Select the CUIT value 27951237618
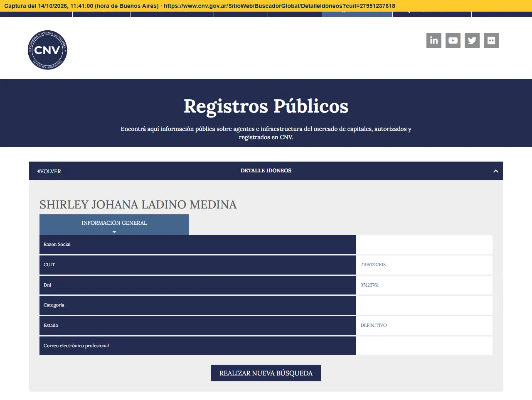 [x=373, y=265]
